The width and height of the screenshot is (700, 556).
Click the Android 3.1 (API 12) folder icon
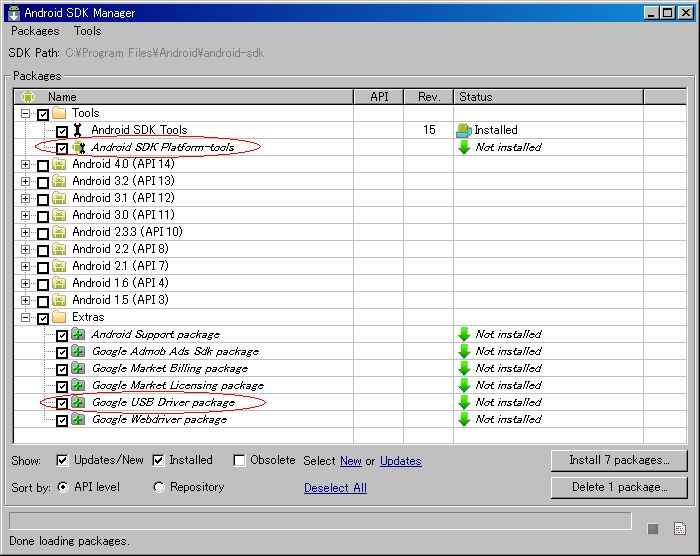pyautogui.click(x=59, y=198)
